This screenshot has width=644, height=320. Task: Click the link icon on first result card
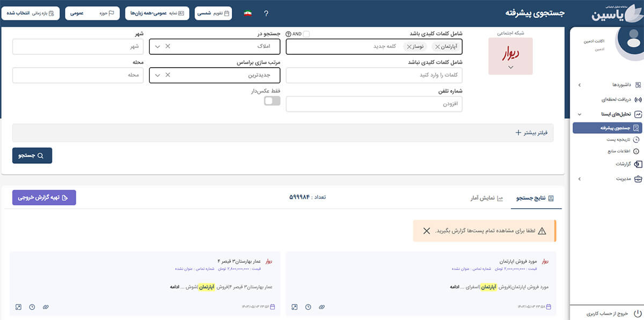point(321,307)
